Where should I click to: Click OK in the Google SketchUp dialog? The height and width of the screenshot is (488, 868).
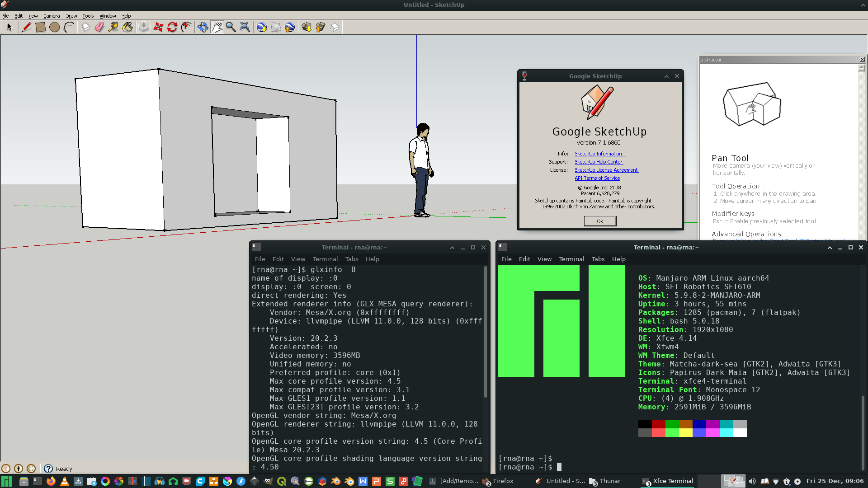[600, 221]
